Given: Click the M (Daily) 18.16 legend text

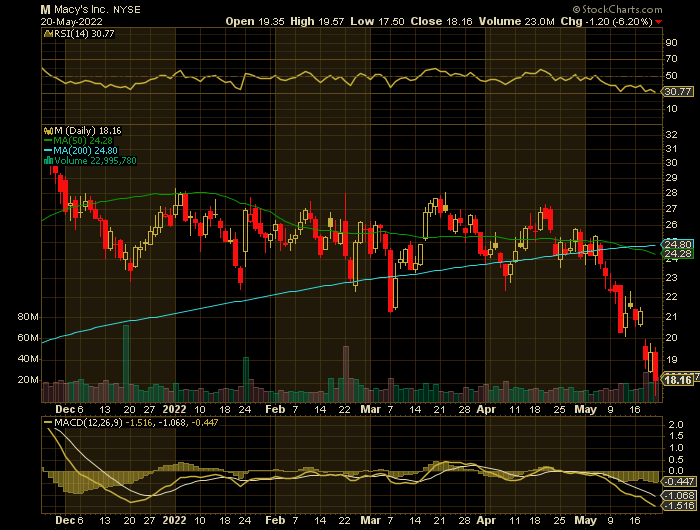Looking at the screenshot, I should click(88, 131).
